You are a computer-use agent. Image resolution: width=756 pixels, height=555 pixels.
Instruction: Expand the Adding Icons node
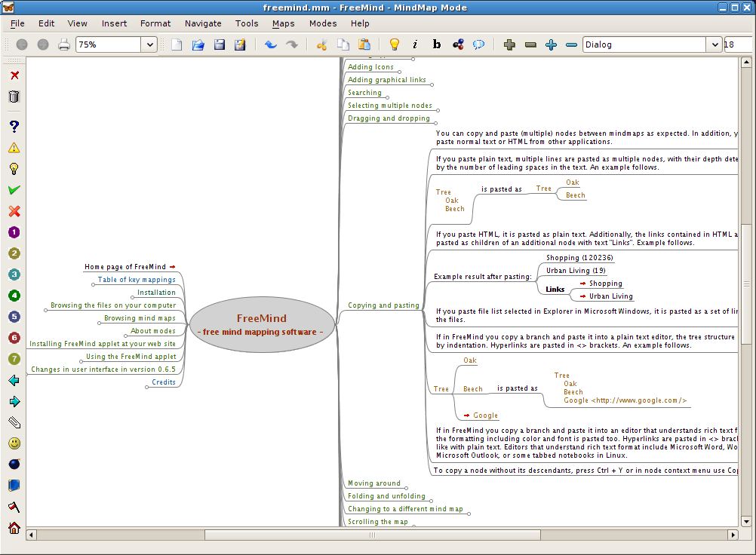[x=400, y=72]
